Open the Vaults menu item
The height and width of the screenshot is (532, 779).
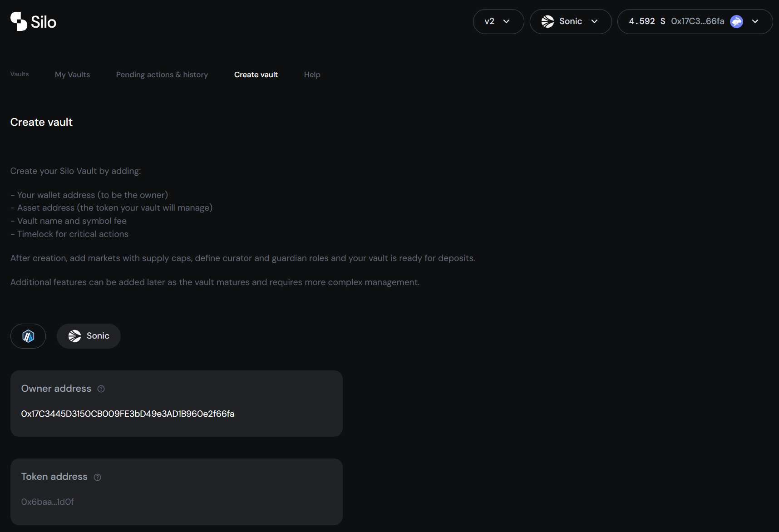click(19, 74)
